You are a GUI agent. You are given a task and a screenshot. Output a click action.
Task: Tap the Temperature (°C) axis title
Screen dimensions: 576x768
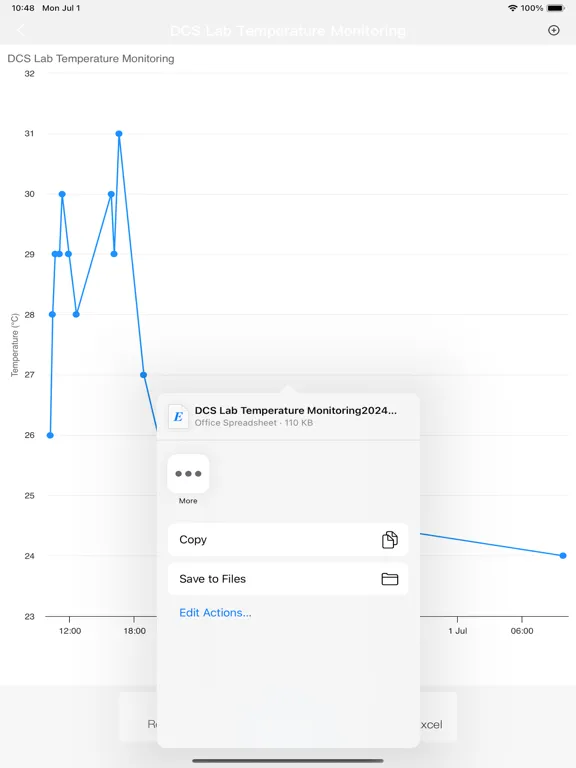[15, 345]
